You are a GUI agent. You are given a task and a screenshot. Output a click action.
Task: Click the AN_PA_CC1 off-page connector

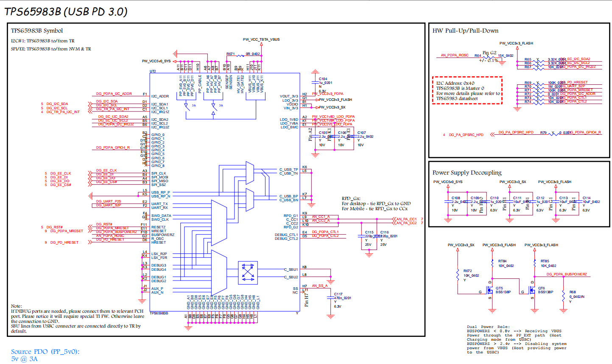pyautogui.click(x=406, y=220)
